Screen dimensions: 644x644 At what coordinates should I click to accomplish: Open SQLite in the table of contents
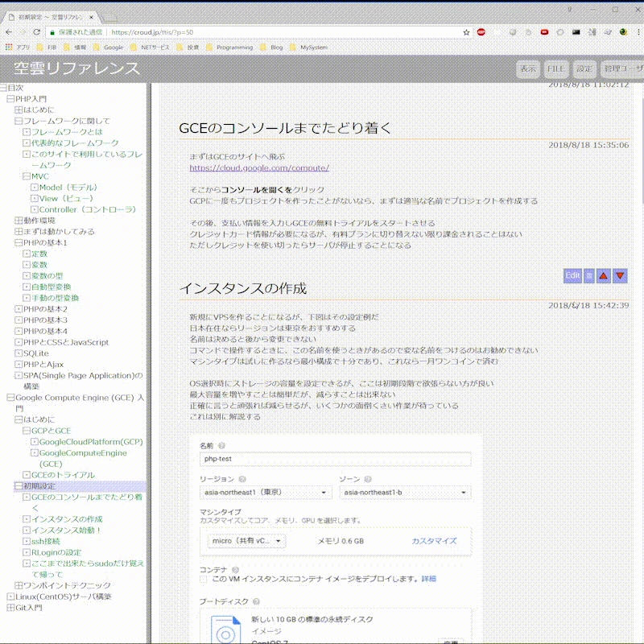click(x=35, y=353)
